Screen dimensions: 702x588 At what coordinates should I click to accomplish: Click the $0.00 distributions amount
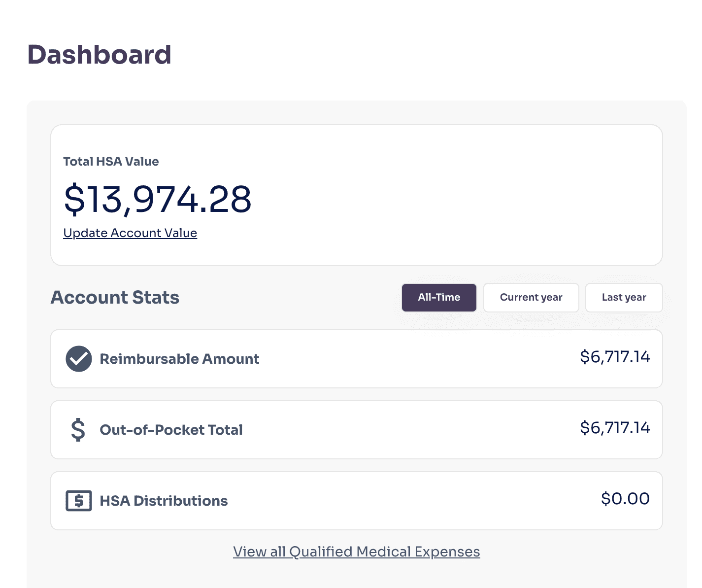pyautogui.click(x=625, y=499)
